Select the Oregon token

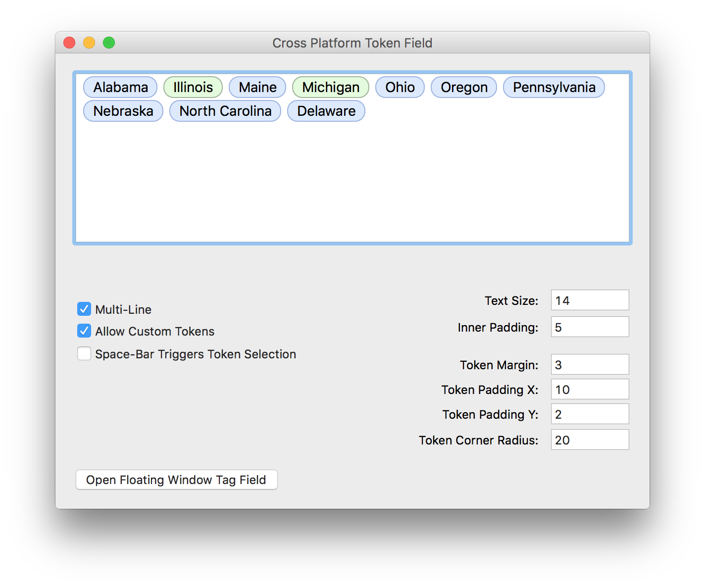click(x=464, y=87)
